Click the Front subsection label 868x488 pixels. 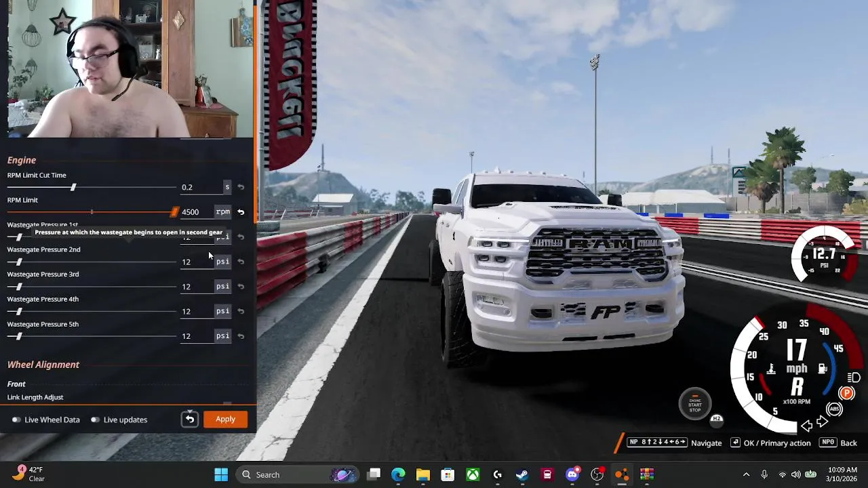(x=16, y=384)
